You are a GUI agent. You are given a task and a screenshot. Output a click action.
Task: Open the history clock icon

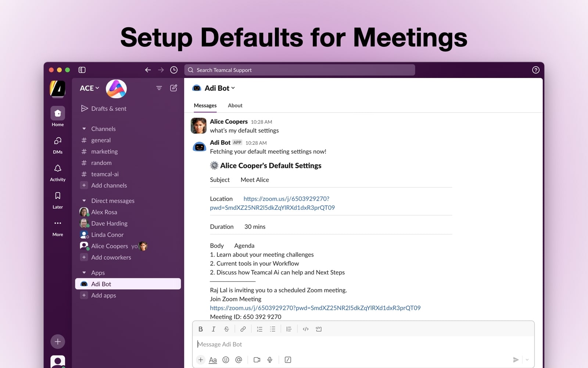pyautogui.click(x=174, y=70)
